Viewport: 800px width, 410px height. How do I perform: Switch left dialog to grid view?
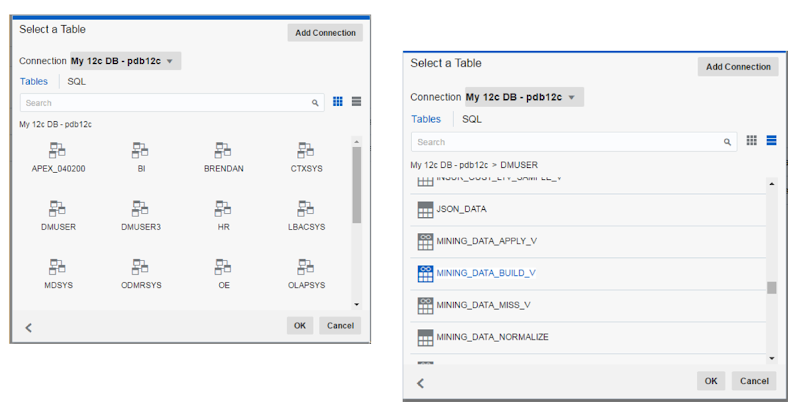click(338, 101)
